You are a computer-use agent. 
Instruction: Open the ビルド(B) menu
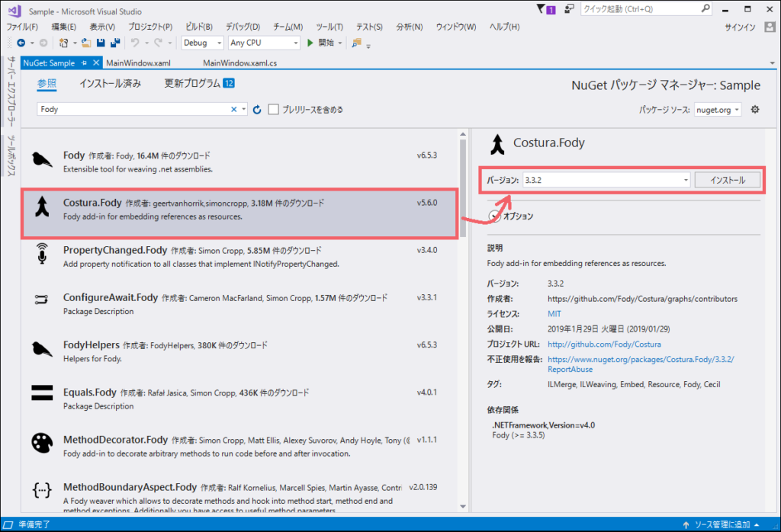199,27
